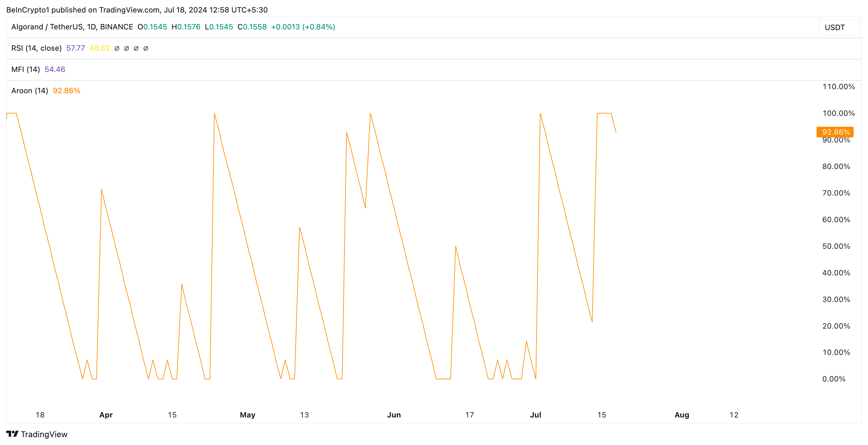The width and height of the screenshot is (868, 445).
Task: Click the orange Aroon value 92.86% in legend
Action: click(66, 90)
